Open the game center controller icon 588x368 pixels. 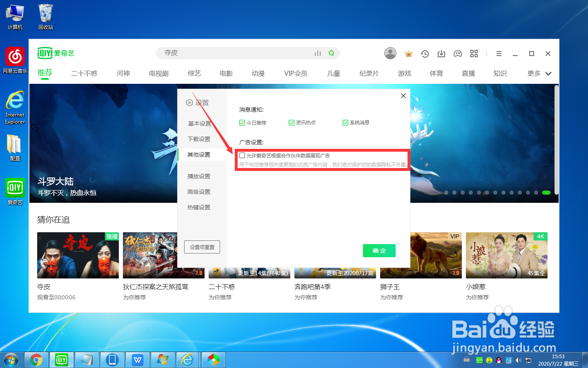tap(457, 53)
